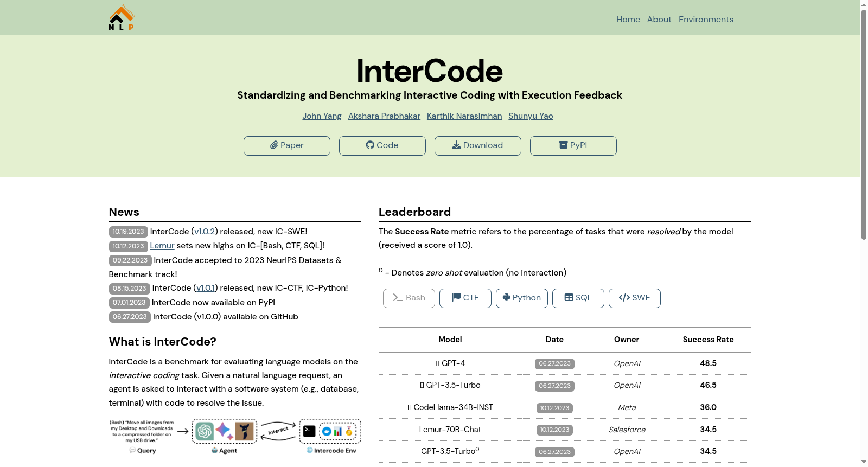Click the Salesforce owner cell
The height and width of the screenshot is (467, 868).
[x=627, y=430]
